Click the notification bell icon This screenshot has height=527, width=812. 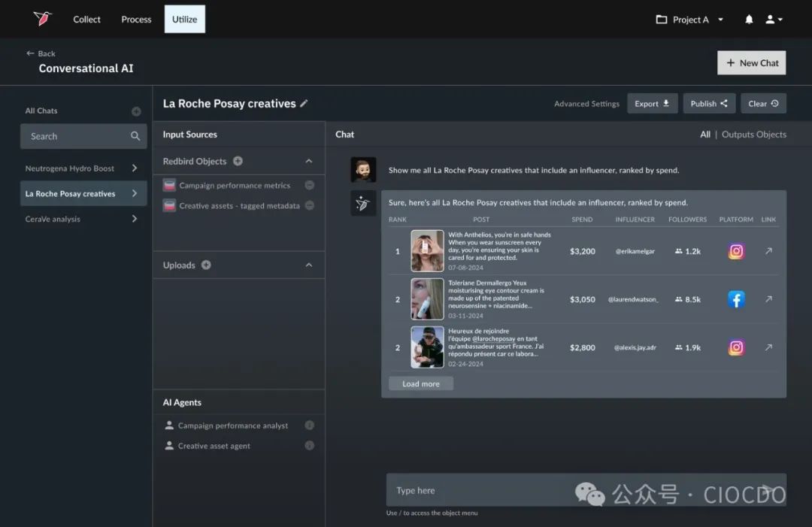pos(749,20)
